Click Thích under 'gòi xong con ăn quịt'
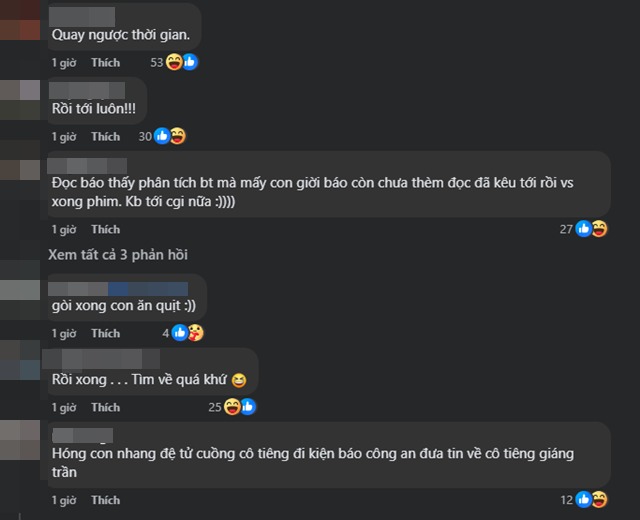The width and height of the screenshot is (640, 520). 105,333
